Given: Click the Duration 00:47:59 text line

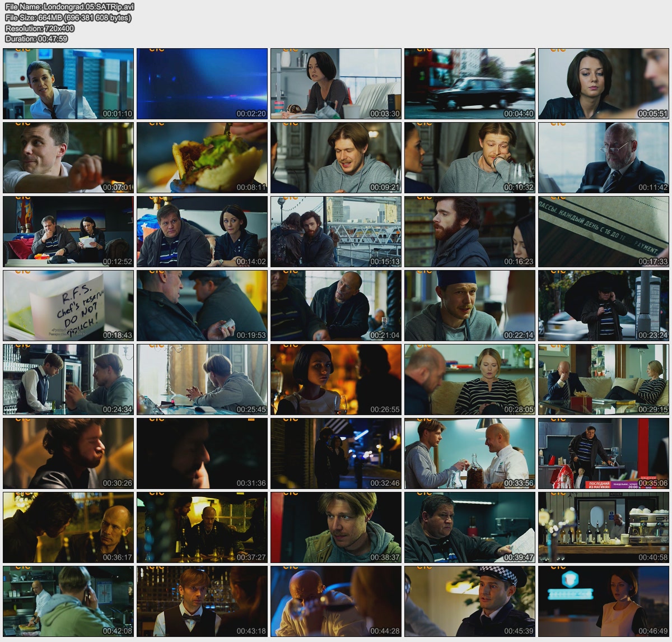Looking at the screenshot, I should (36, 39).
